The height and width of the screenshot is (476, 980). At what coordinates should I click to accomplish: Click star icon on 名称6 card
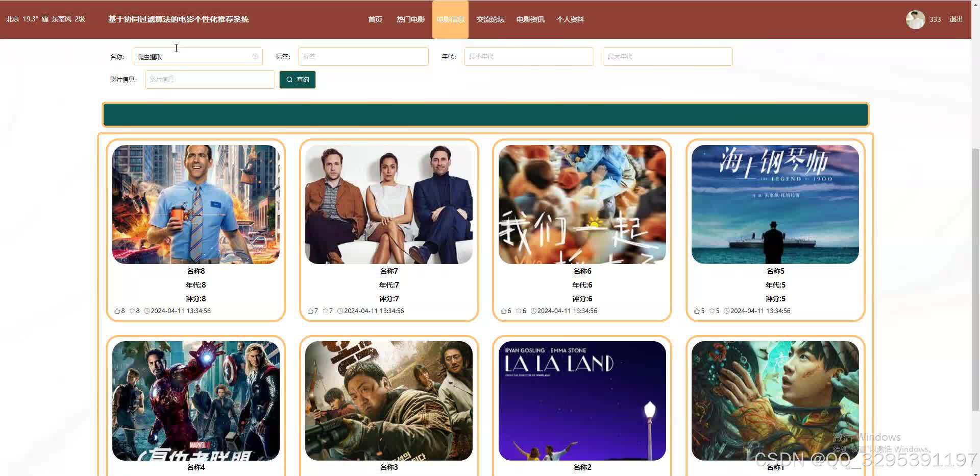tap(519, 311)
